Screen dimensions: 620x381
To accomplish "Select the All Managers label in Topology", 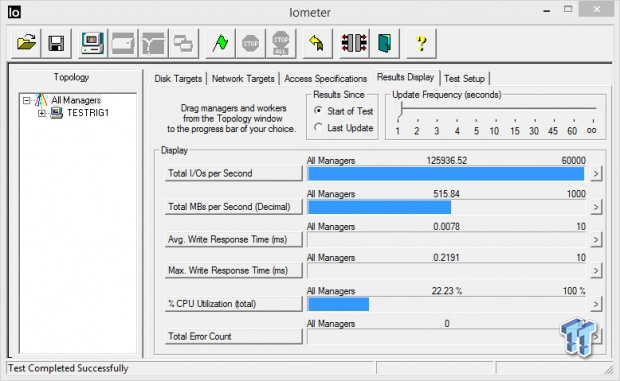I will tap(76, 100).
